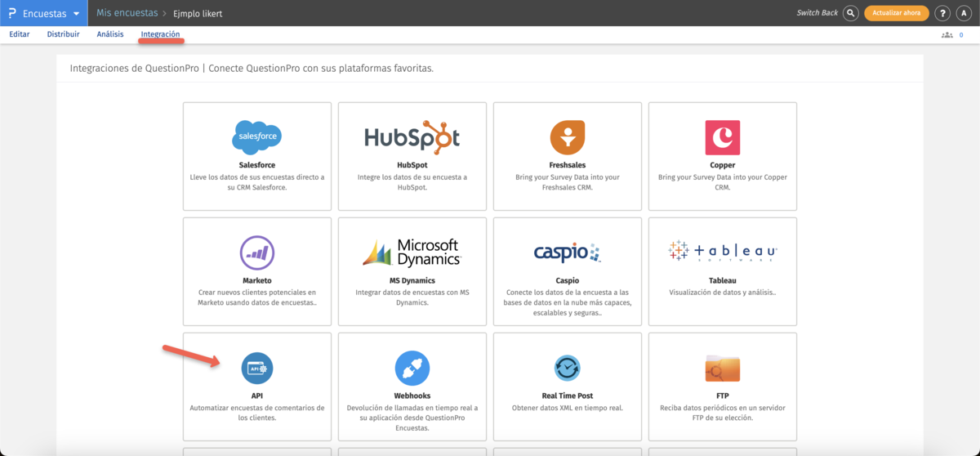Open the user account avatar menu
Screen dimensions: 980x456
(964, 13)
